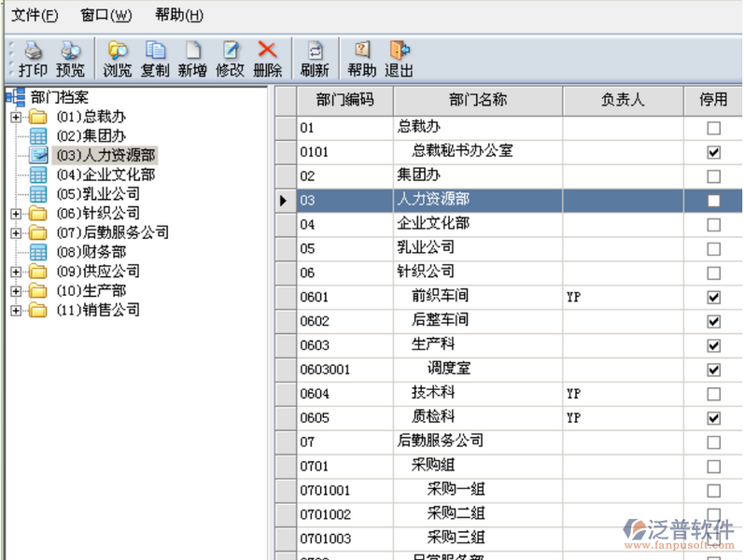Click the 部门名称 column header

(x=477, y=100)
